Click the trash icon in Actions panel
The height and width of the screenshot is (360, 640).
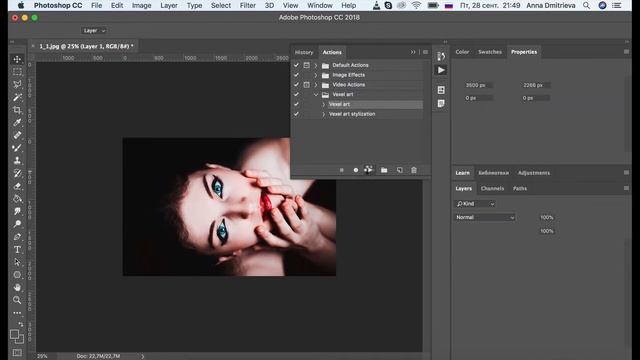(x=414, y=170)
